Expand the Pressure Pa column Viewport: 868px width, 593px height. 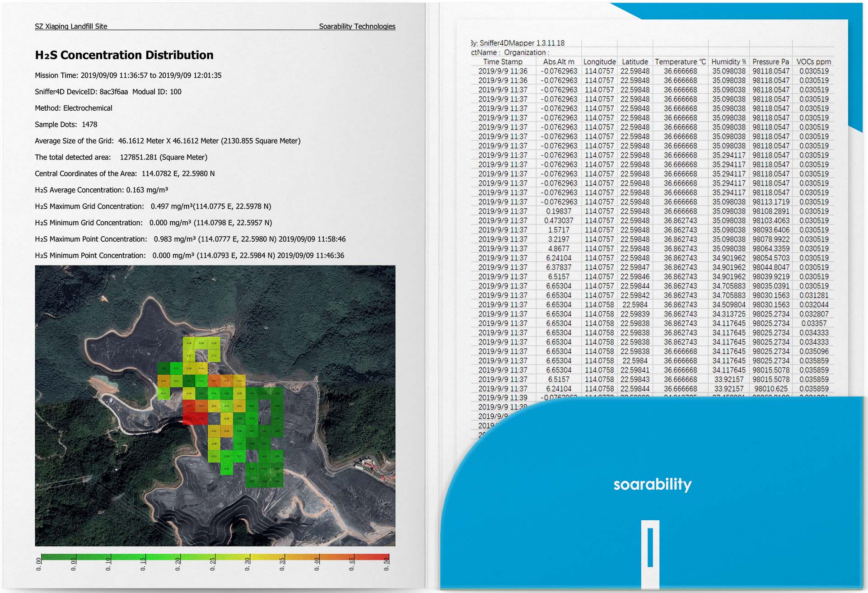tap(771, 62)
